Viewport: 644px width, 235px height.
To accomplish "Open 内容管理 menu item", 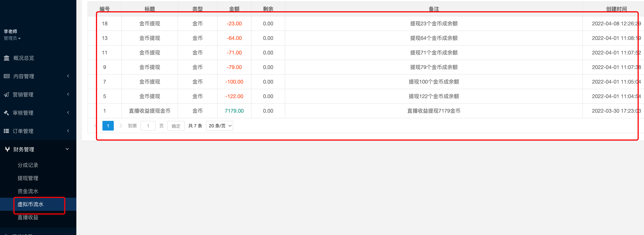I will coord(38,76).
